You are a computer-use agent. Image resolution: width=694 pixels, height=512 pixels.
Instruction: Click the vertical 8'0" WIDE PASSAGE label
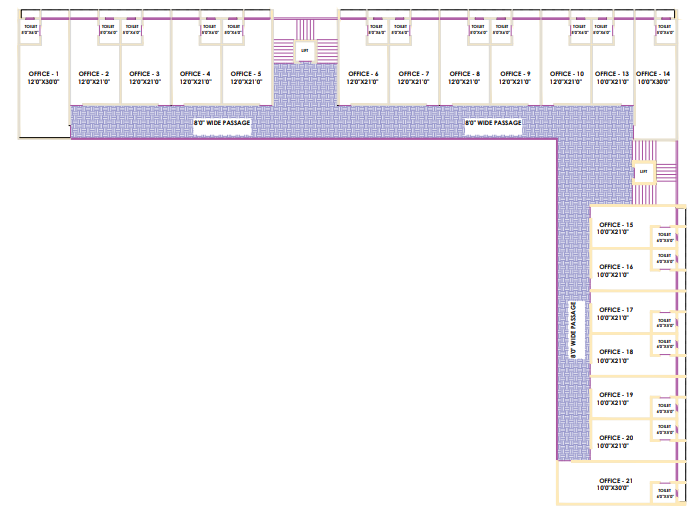574,330
